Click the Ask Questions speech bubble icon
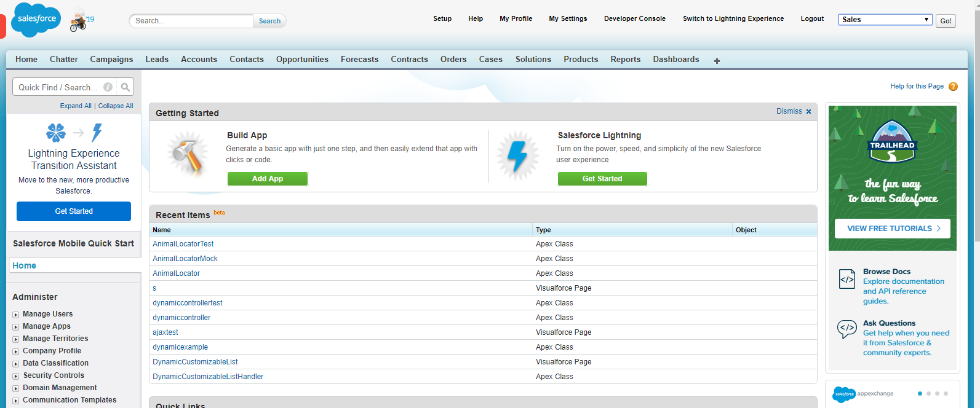Image resolution: width=980 pixels, height=408 pixels. (847, 329)
